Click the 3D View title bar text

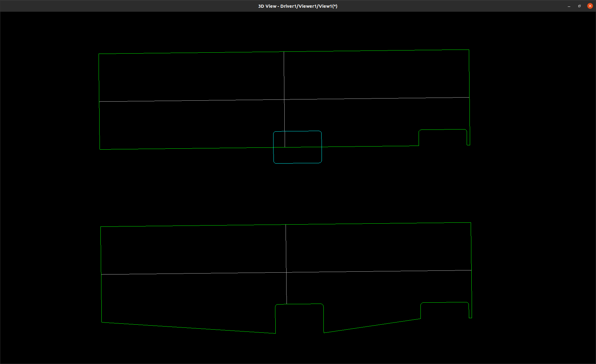click(x=298, y=6)
